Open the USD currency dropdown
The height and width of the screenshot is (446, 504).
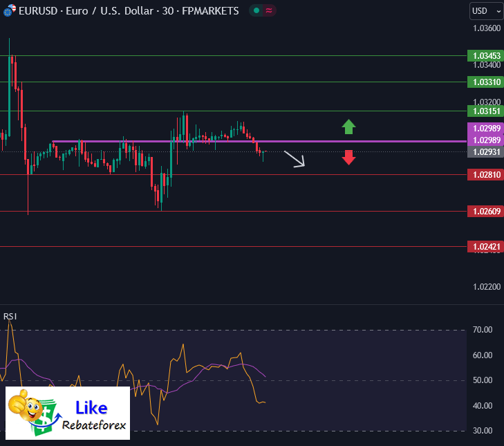click(486, 11)
